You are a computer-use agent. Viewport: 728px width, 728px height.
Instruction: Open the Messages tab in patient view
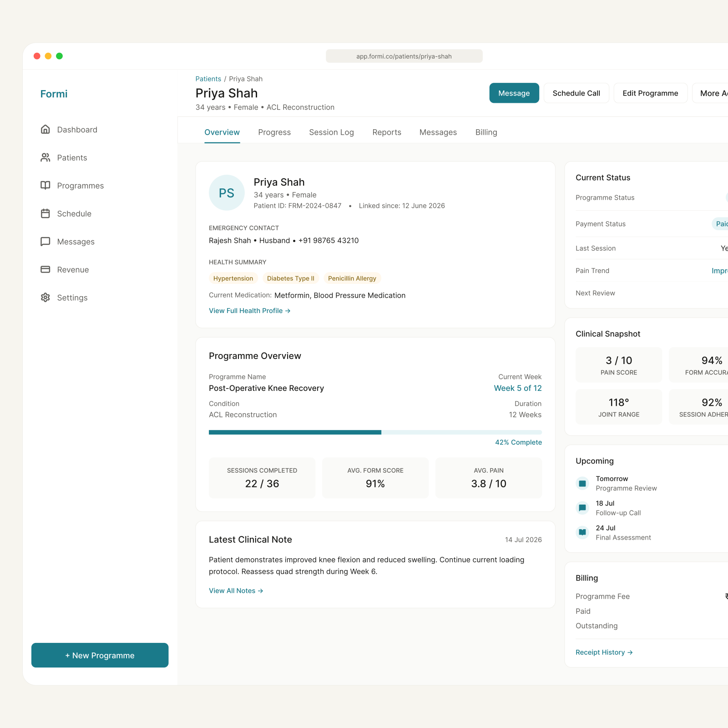click(438, 132)
